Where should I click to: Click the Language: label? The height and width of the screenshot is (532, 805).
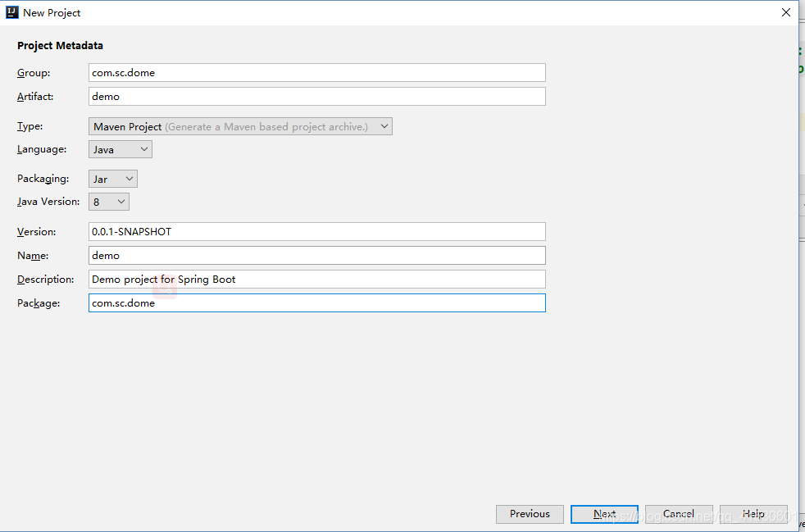coord(42,149)
